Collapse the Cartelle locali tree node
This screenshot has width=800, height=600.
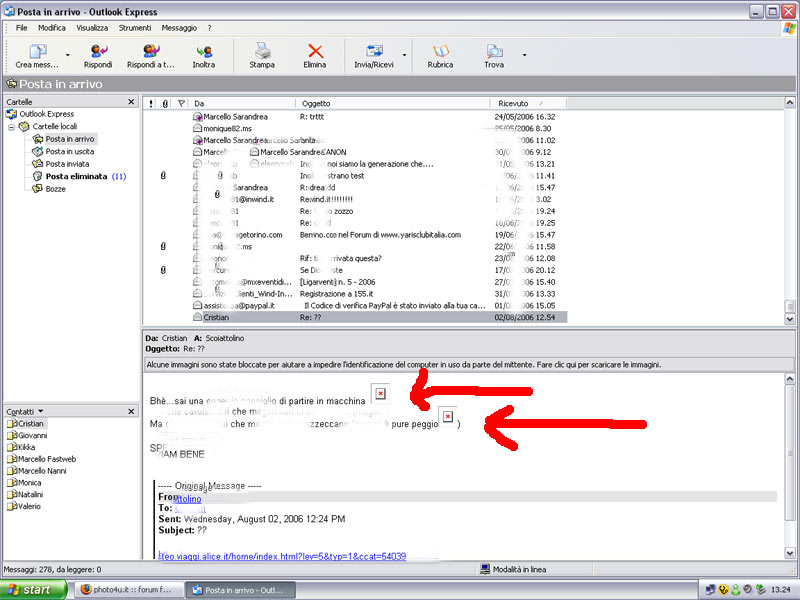(x=11, y=127)
